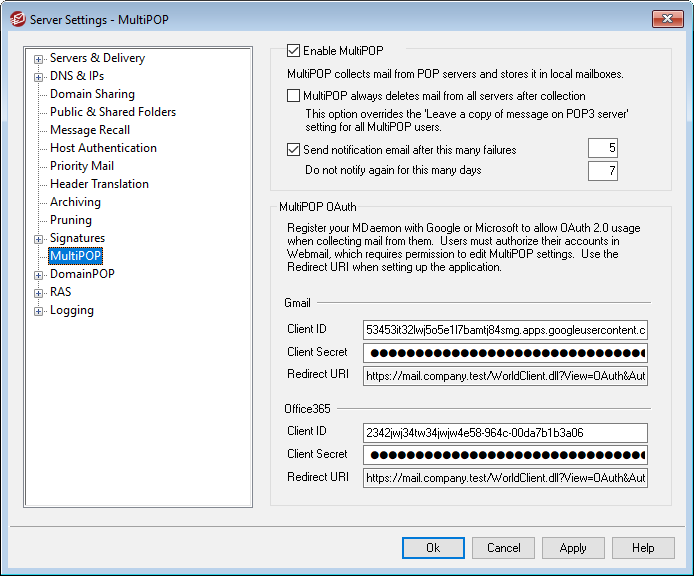Expand the Signatures tree node
The height and width of the screenshot is (576, 694).
[39, 239]
